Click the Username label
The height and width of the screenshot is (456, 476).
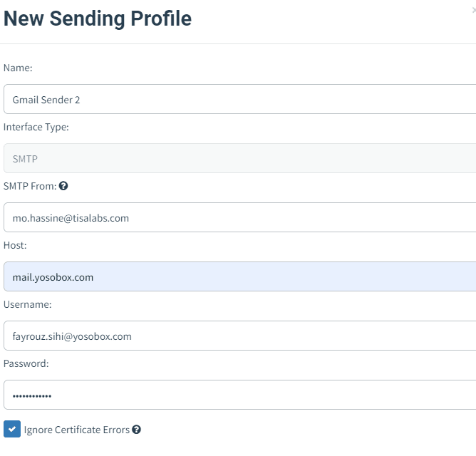pyautogui.click(x=26, y=304)
